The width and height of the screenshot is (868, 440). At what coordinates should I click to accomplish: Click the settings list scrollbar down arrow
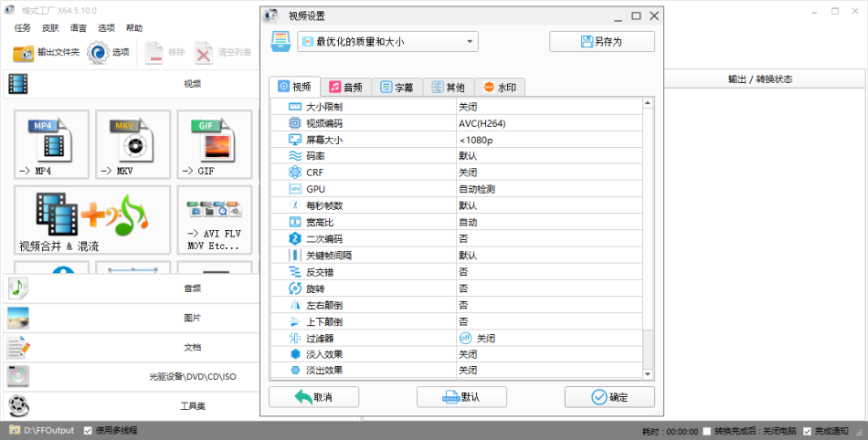pos(648,374)
